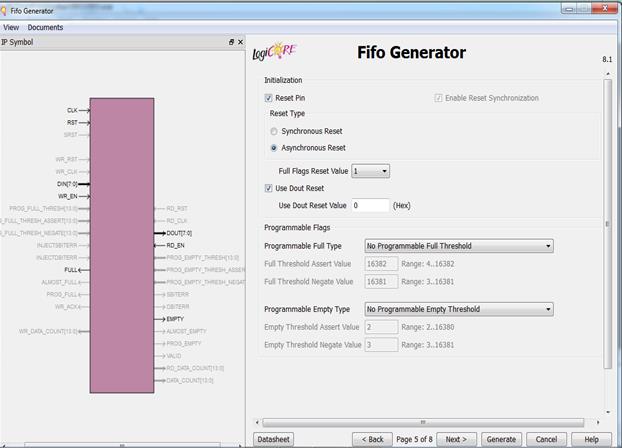Click 'Page 5 of 8' indicator
The image size is (622, 448).
[x=414, y=439]
